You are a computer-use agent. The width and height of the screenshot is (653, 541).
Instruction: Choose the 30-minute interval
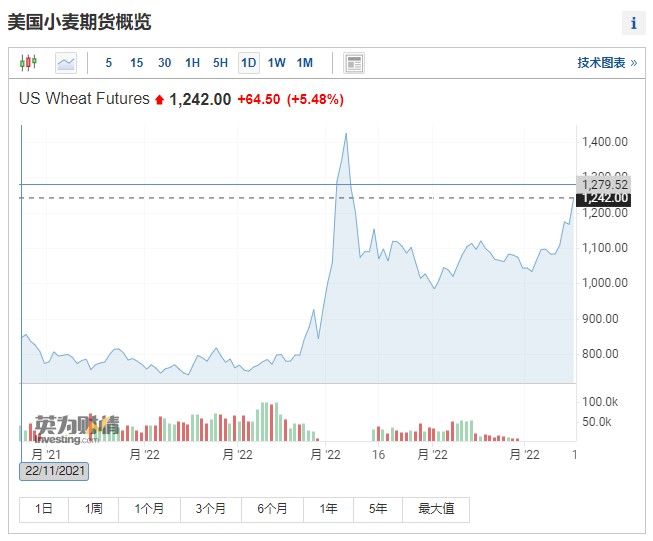pyautogui.click(x=165, y=63)
